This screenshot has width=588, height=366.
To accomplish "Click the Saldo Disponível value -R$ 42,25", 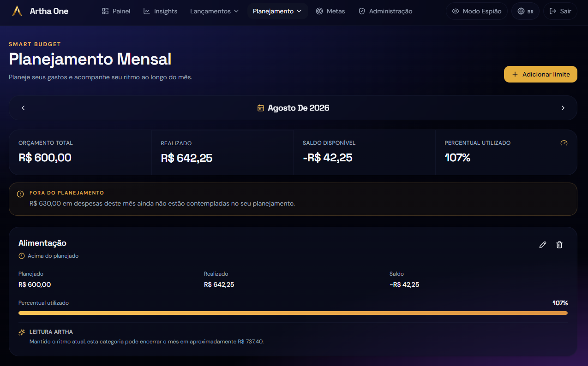I will pyautogui.click(x=328, y=158).
